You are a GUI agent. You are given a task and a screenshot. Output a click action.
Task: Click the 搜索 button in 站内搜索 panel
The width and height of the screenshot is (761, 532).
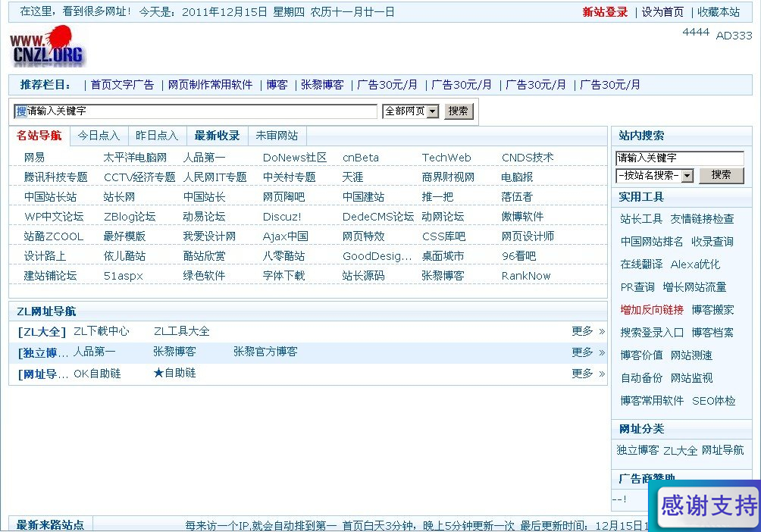tap(721, 175)
